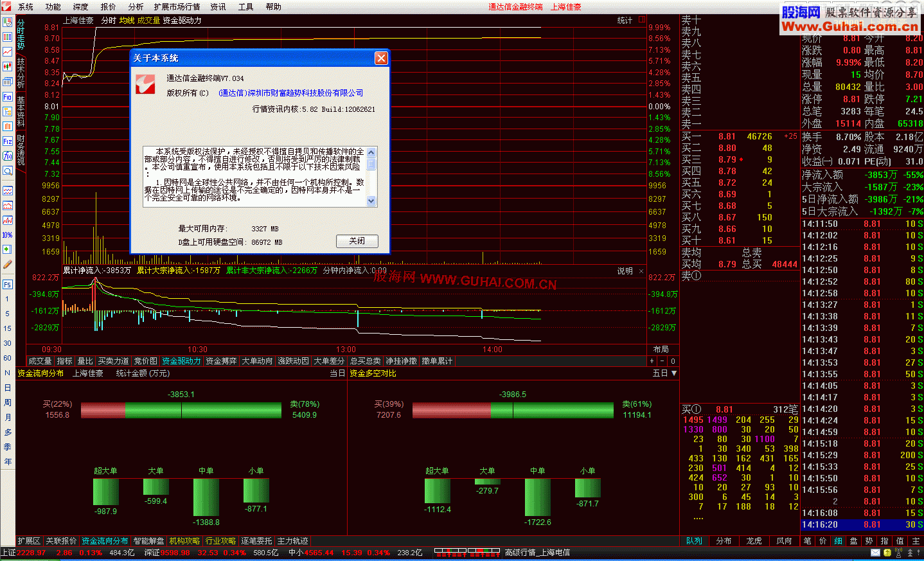Select 日 period in left sidebar
Screen dimensions: 924x561
coord(8,388)
